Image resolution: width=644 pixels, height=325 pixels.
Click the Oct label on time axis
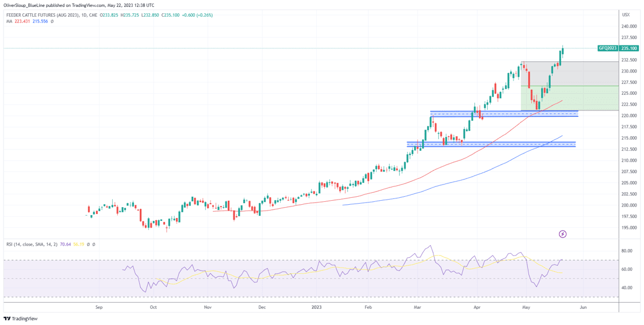tap(153, 307)
